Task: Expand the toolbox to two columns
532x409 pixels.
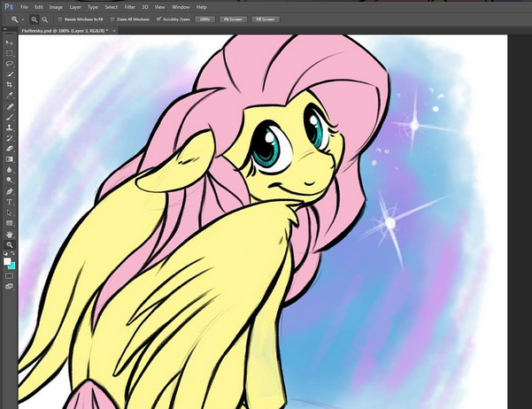Action: point(4,29)
